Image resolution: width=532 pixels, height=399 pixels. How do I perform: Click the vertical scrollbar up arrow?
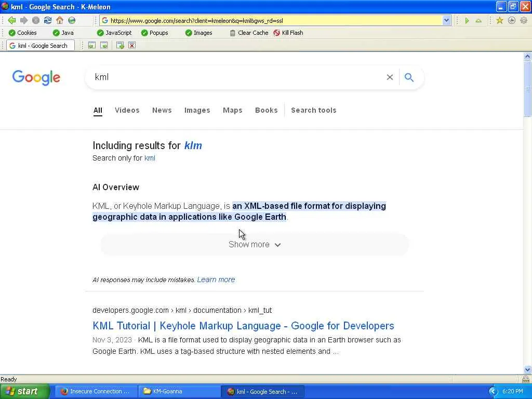pyautogui.click(x=527, y=56)
